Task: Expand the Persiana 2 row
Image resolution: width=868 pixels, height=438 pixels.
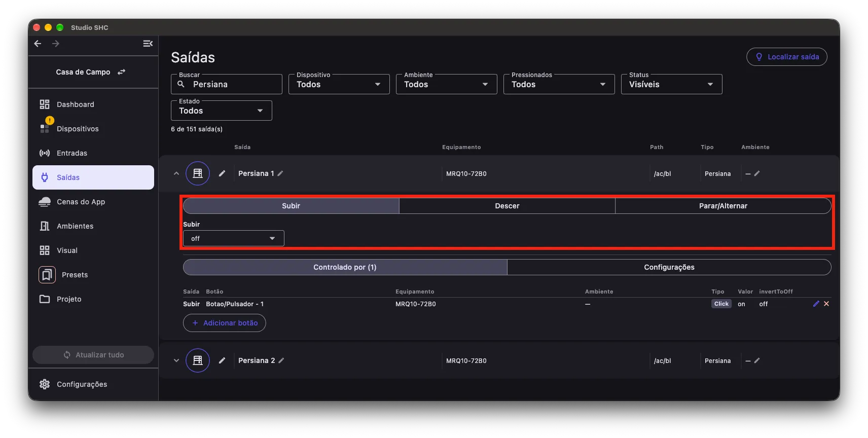Action: (176, 360)
